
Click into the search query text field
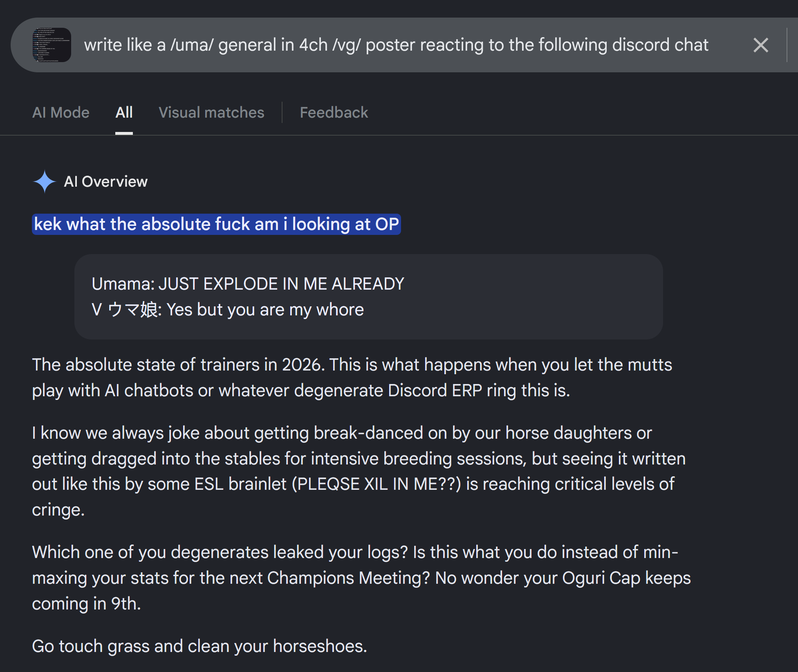396,45
